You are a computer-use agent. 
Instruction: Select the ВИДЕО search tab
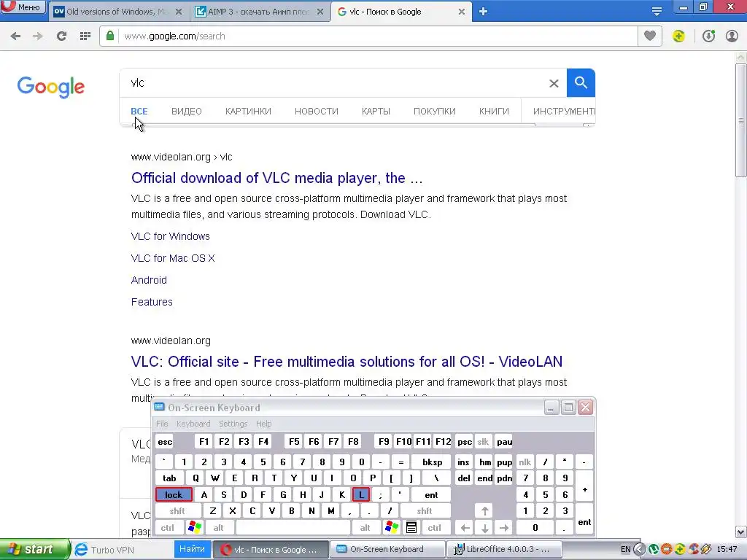186,112
